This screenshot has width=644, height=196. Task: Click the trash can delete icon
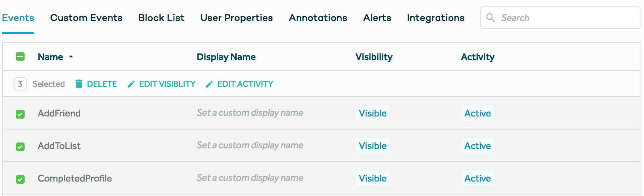[x=79, y=84]
